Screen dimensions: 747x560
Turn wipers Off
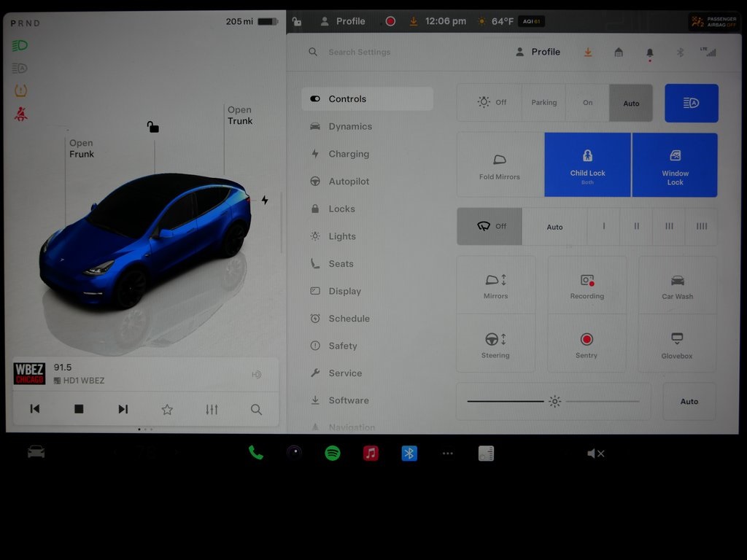click(x=489, y=227)
